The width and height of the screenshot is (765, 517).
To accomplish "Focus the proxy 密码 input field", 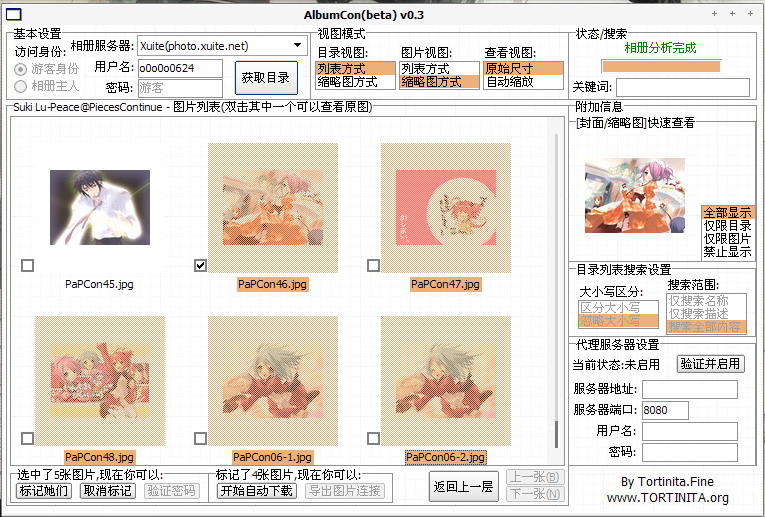I will [690, 452].
